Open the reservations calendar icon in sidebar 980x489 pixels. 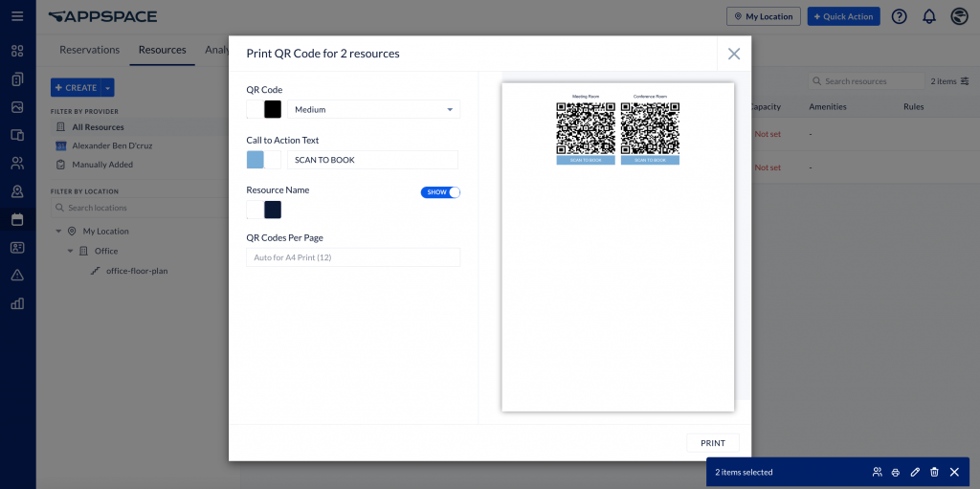tap(17, 219)
